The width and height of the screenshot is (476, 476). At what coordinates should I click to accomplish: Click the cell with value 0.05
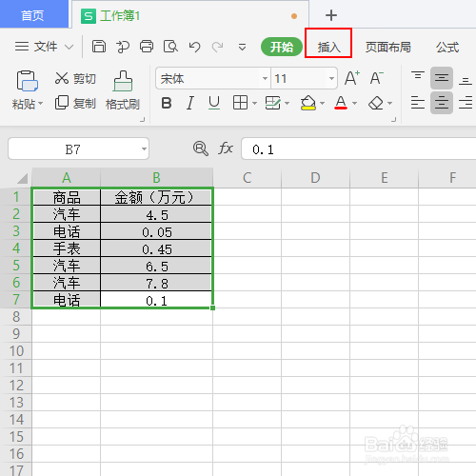[x=156, y=231]
